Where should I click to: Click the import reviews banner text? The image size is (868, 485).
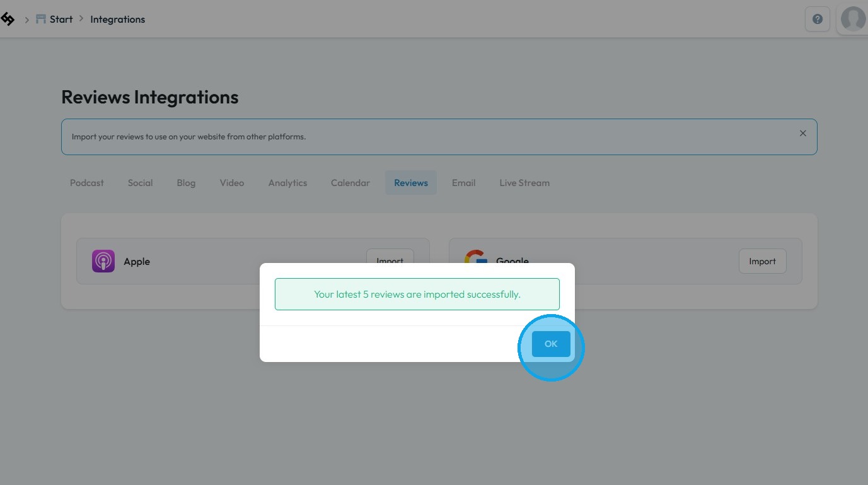[188, 137]
